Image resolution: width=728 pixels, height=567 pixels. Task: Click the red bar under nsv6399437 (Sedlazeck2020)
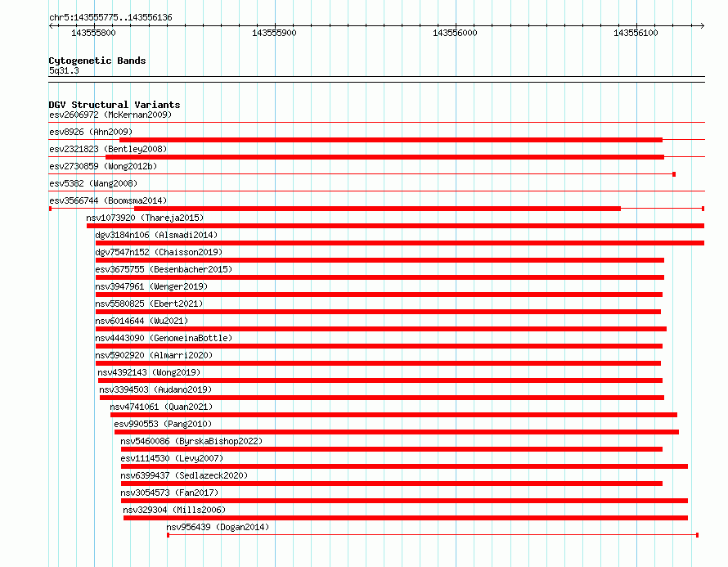(392, 484)
